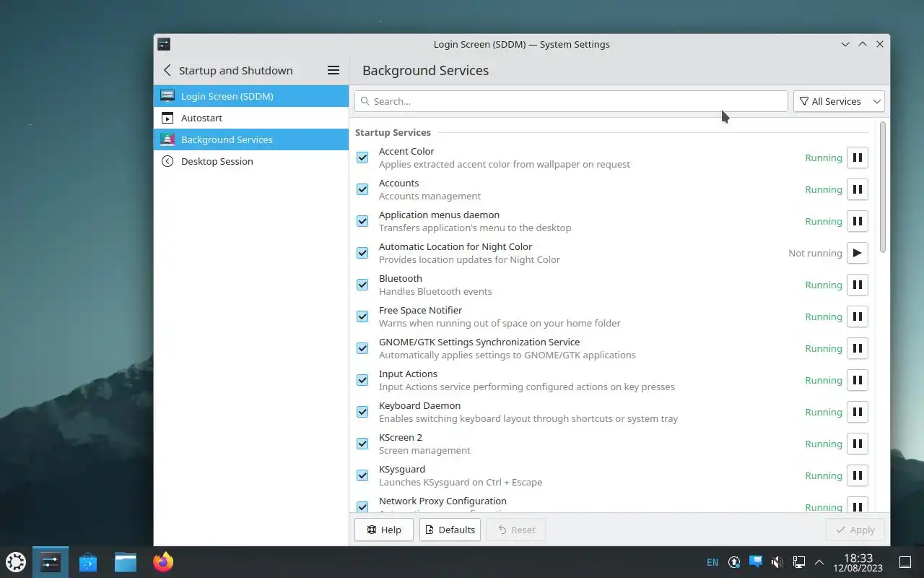Screen dimensions: 924x578
Task: Launch Firefox from the taskbar
Action: [x=163, y=561]
